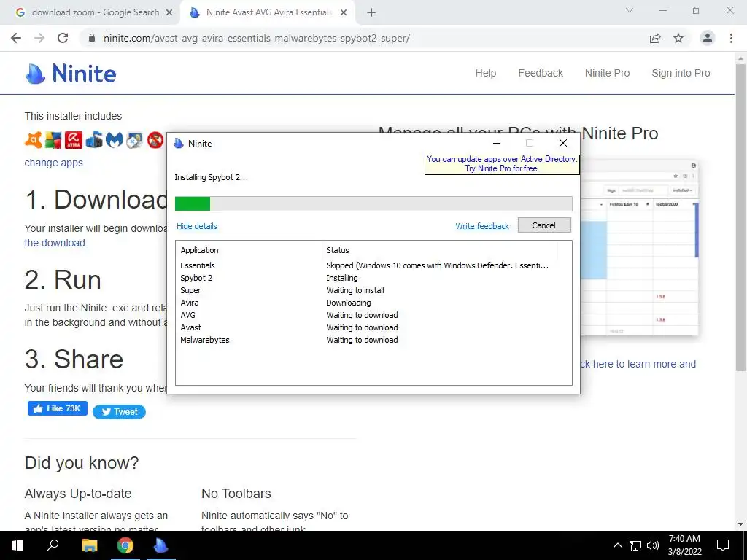This screenshot has height=560, width=747.
Task: Cancel the Ninite installation
Action: pyautogui.click(x=544, y=225)
